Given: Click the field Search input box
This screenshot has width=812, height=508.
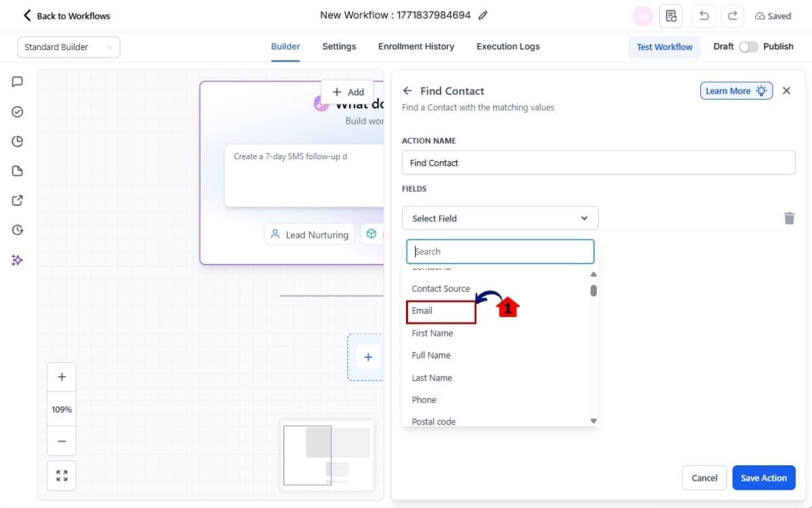Looking at the screenshot, I should (500, 251).
